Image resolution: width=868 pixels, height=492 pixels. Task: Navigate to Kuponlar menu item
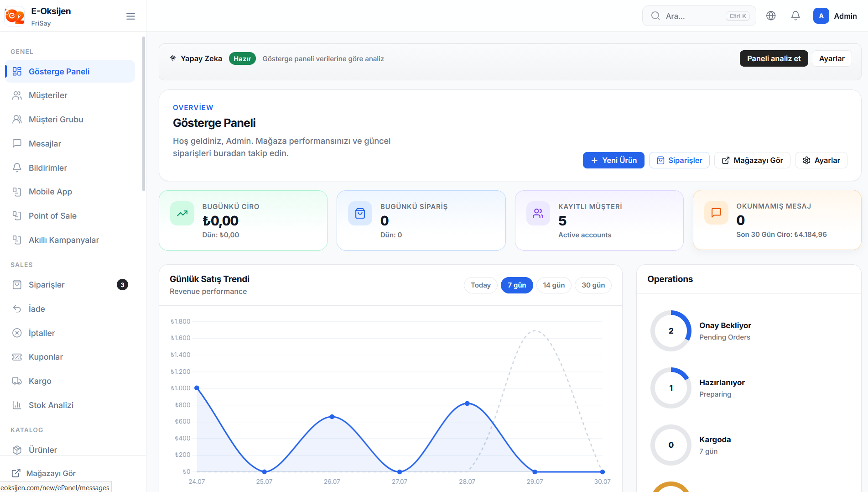(x=70, y=357)
